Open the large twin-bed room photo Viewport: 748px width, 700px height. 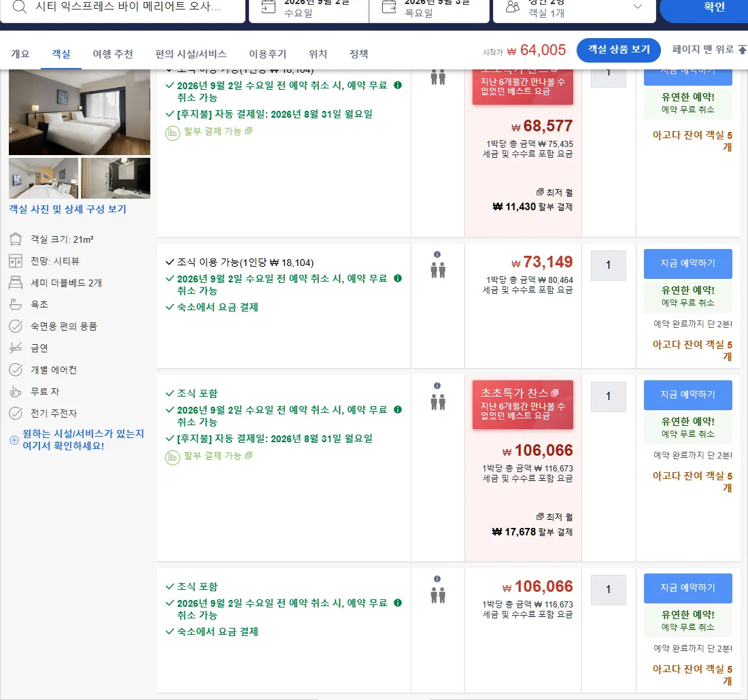pyautogui.click(x=79, y=112)
